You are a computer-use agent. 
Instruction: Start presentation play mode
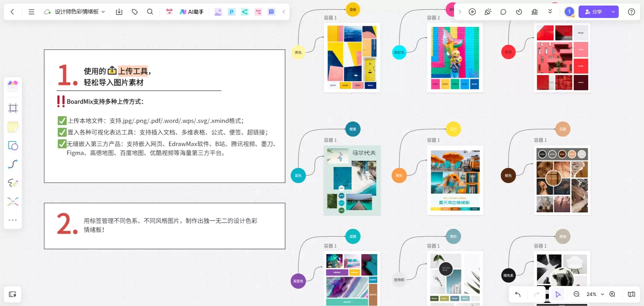[472, 12]
